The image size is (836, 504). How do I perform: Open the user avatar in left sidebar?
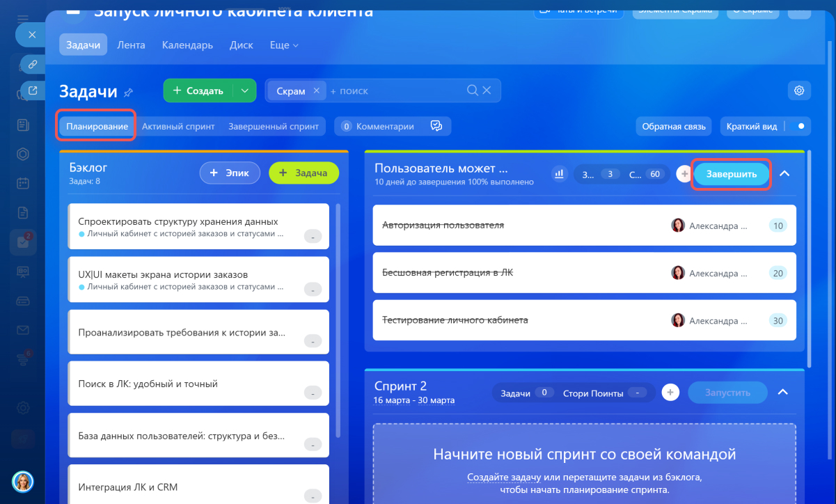tap(22, 481)
